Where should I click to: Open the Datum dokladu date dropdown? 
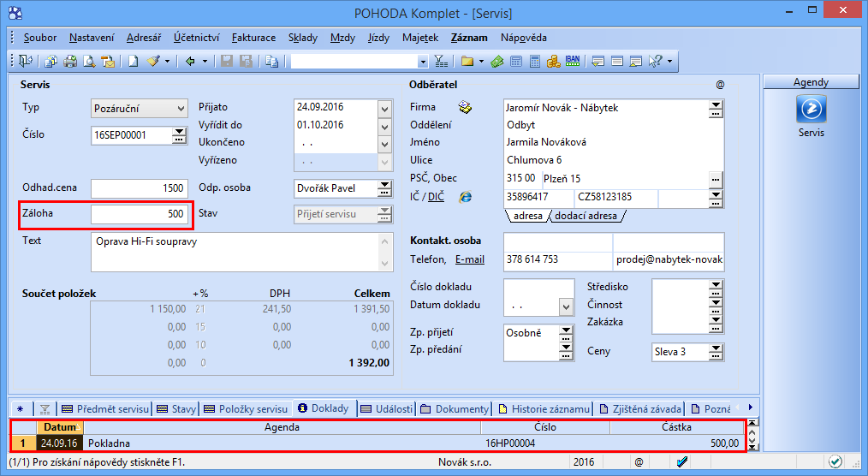[x=566, y=306]
